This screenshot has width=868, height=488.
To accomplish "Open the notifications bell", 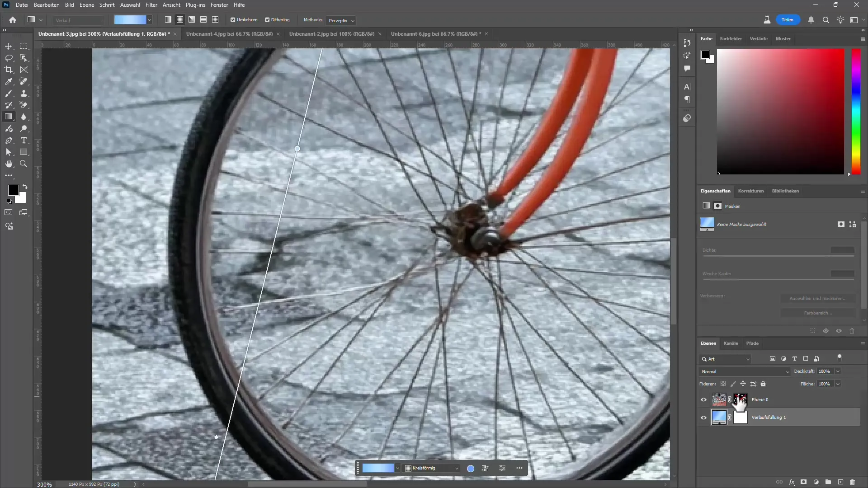I will pos(811,20).
